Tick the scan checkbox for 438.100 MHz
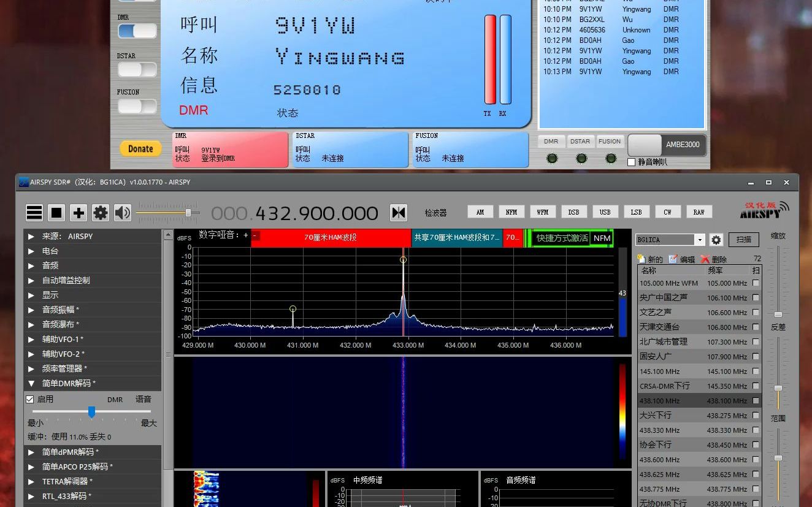Image resolution: width=812 pixels, height=507 pixels. pyautogui.click(x=756, y=400)
